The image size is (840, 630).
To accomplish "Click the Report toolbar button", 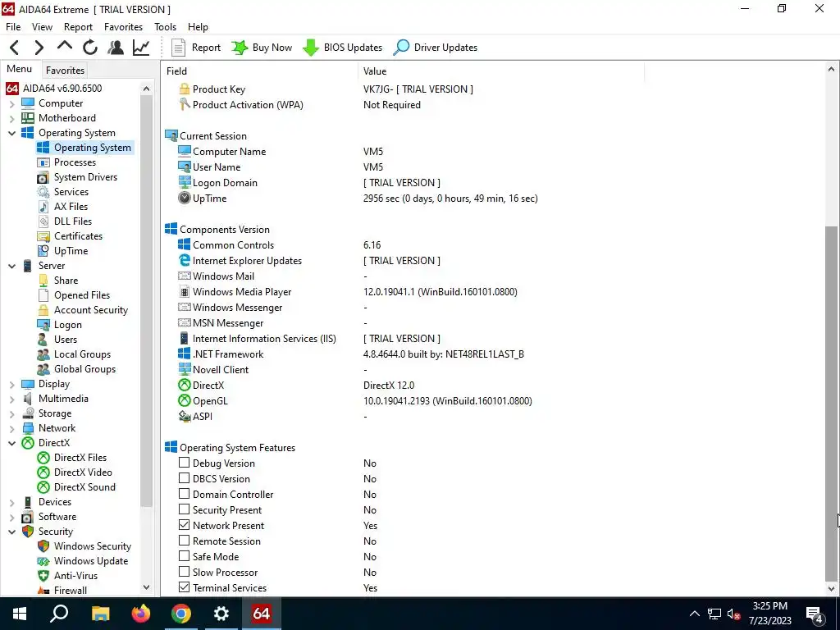I will click(x=196, y=48).
